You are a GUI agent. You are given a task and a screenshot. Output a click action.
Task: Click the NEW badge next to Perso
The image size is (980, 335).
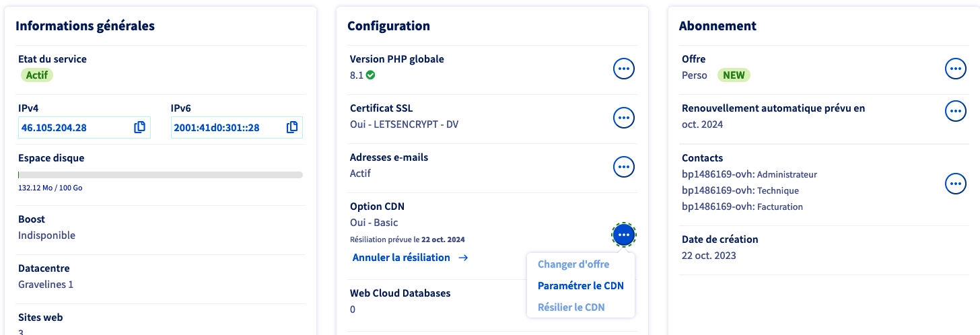734,75
